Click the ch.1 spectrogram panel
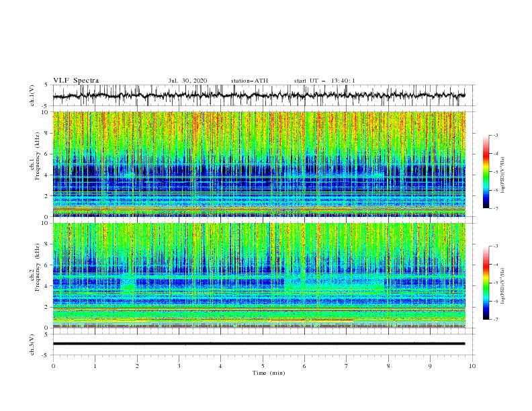 tap(259, 164)
